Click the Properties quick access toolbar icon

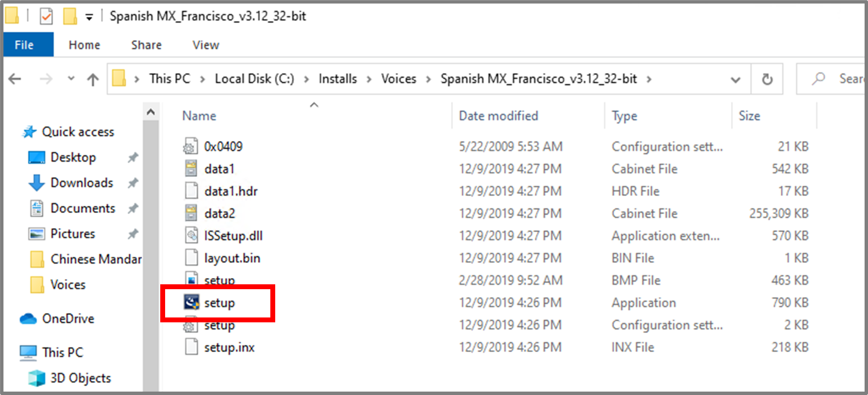point(46,17)
